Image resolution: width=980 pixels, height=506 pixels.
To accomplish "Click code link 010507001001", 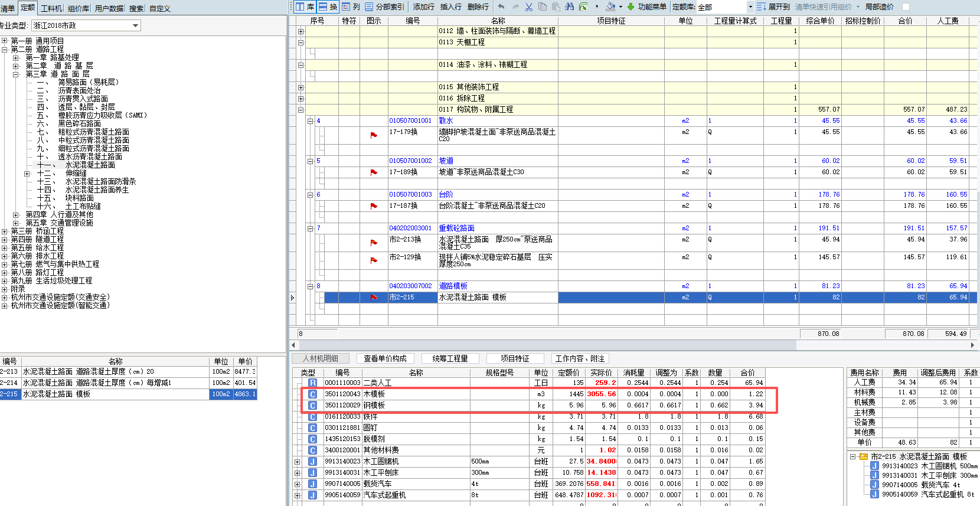I will pos(410,120).
